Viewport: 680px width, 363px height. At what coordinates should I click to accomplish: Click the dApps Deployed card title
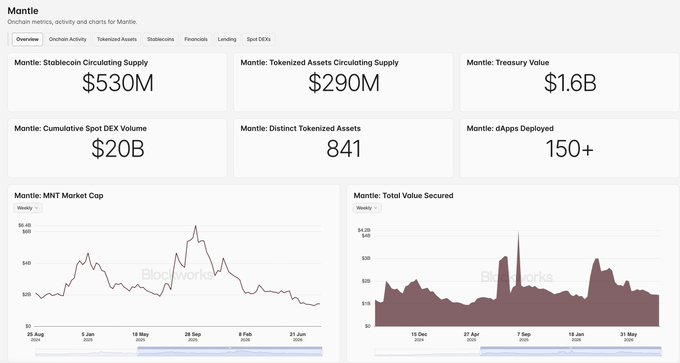point(510,128)
